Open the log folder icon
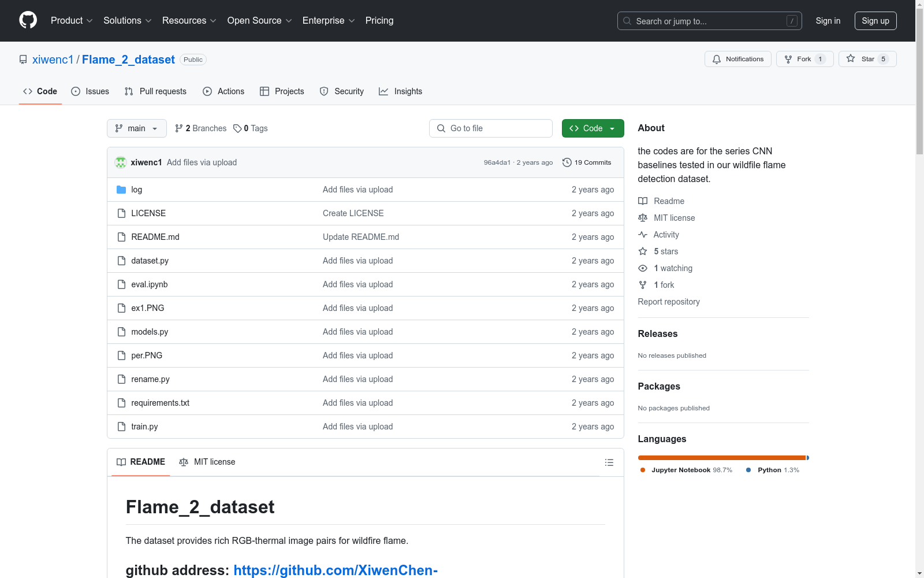Screen dimensions: 924x578 [121, 190]
